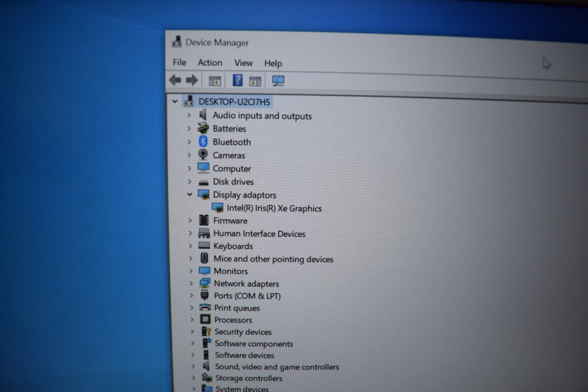Click the Network adapters icon
Viewport: 588px width, 392px height.
[x=205, y=283]
